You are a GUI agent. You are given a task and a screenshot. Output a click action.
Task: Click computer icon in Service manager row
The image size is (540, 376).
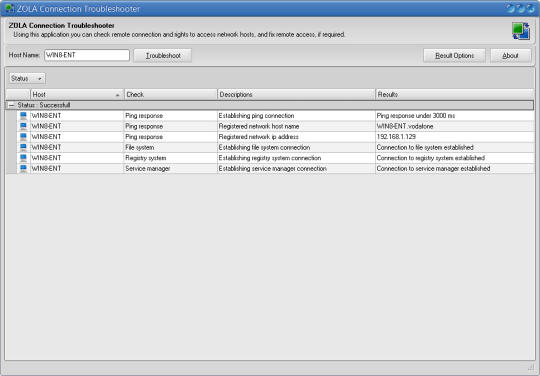(23, 168)
